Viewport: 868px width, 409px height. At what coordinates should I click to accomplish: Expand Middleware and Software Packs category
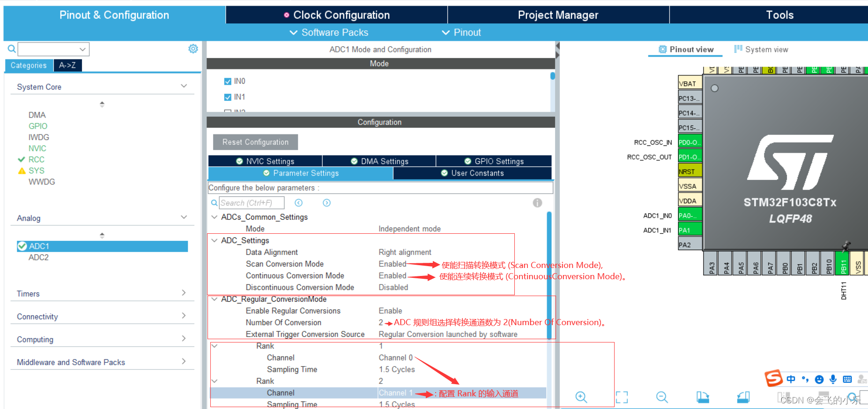coord(184,361)
